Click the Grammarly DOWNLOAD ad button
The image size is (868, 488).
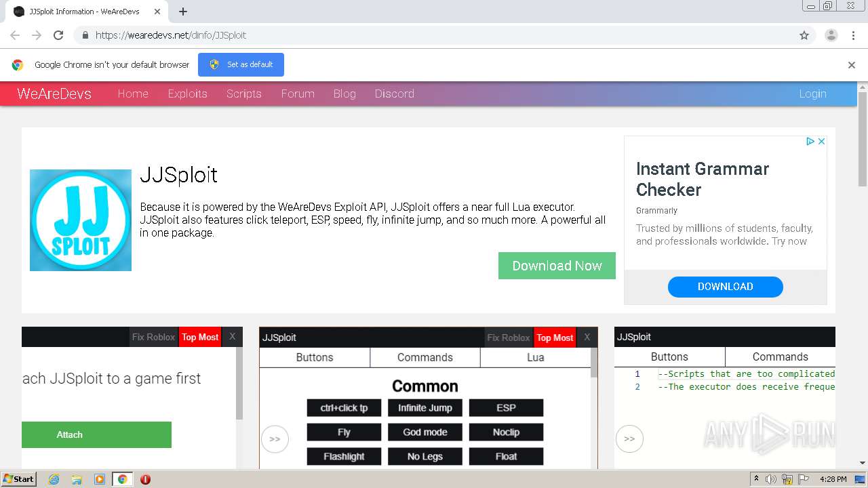pyautogui.click(x=726, y=287)
